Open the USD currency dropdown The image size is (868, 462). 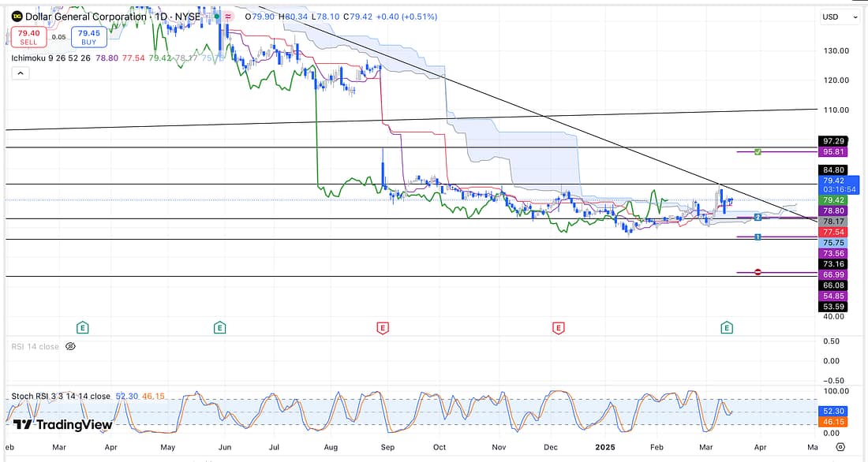840,17
